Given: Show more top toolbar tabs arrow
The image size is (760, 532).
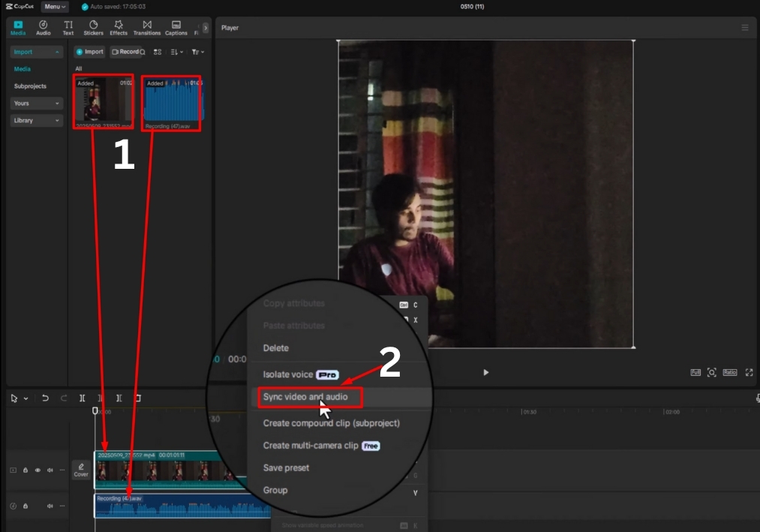Looking at the screenshot, I should [x=206, y=28].
